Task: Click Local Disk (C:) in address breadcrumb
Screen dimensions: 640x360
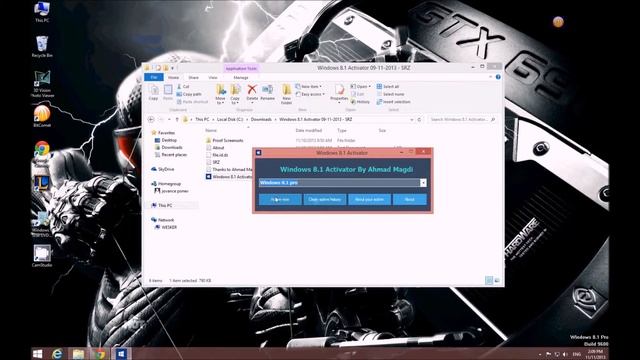Action: [230, 120]
